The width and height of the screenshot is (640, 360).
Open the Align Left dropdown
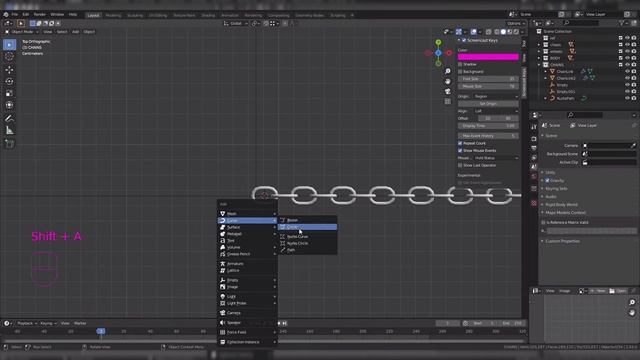click(496, 111)
